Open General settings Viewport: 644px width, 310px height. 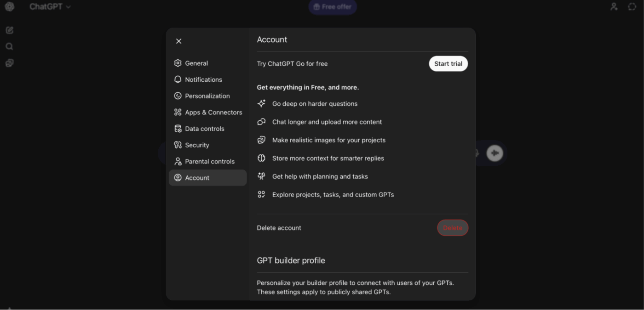tap(196, 63)
